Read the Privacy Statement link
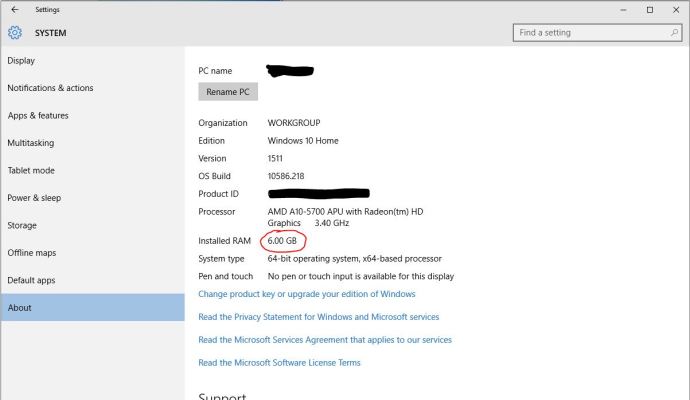 (319, 317)
